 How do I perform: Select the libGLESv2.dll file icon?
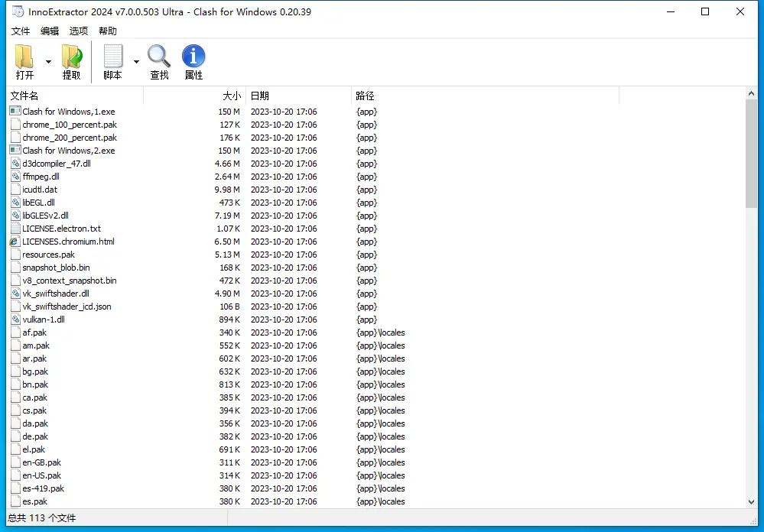pyautogui.click(x=15, y=216)
